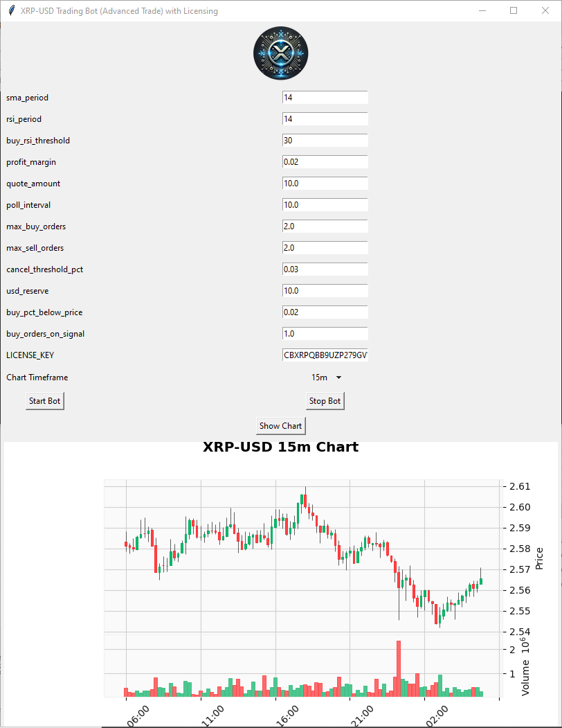Click the Start Bot button
562x728 pixels.
pyautogui.click(x=44, y=401)
